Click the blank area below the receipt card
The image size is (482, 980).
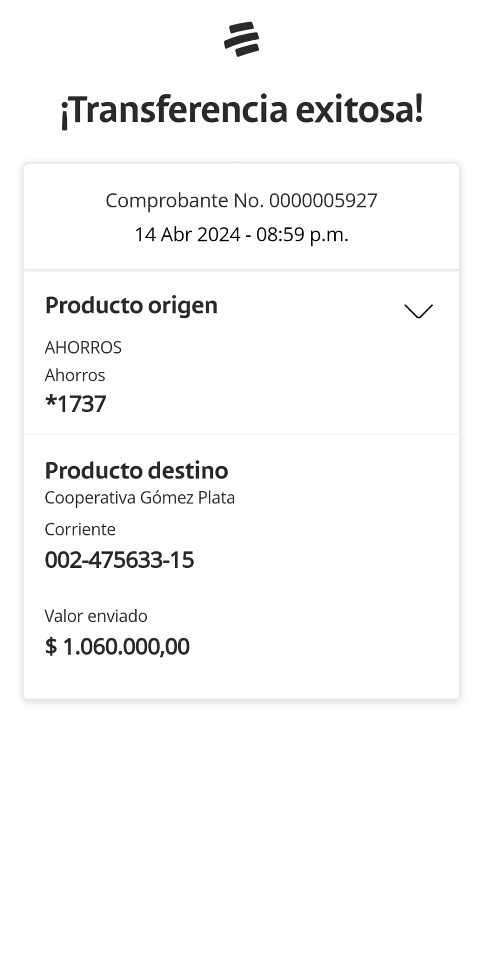(241, 837)
